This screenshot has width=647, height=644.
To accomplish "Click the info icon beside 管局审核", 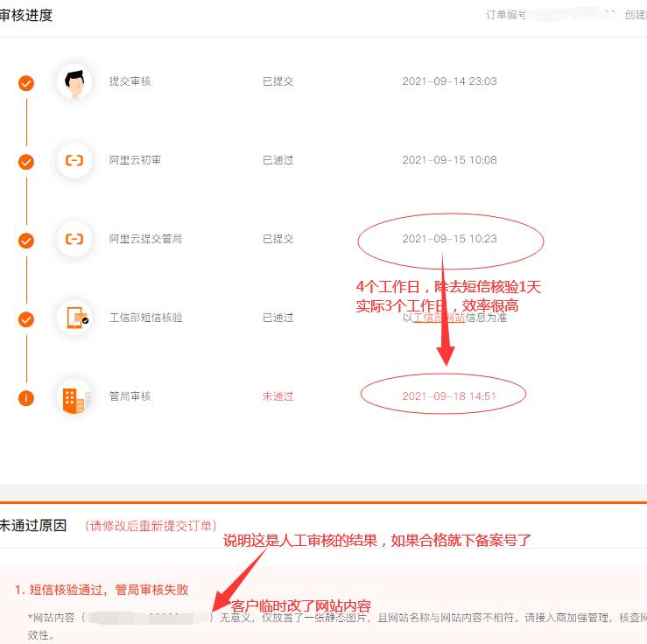I will [26, 398].
